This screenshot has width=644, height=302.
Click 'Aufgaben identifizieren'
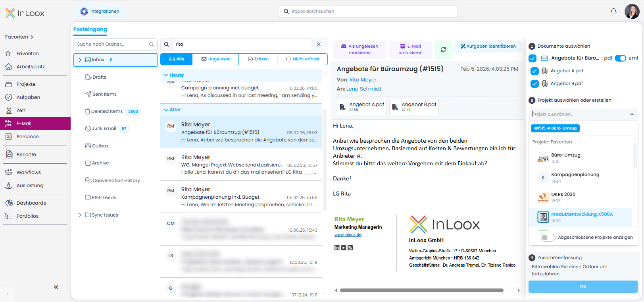click(x=488, y=46)
